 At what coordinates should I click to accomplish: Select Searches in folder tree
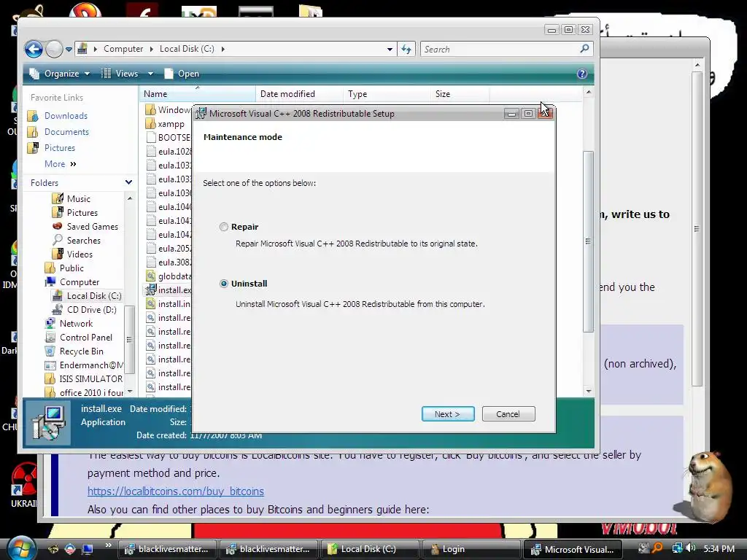click(x=83, y=241)
